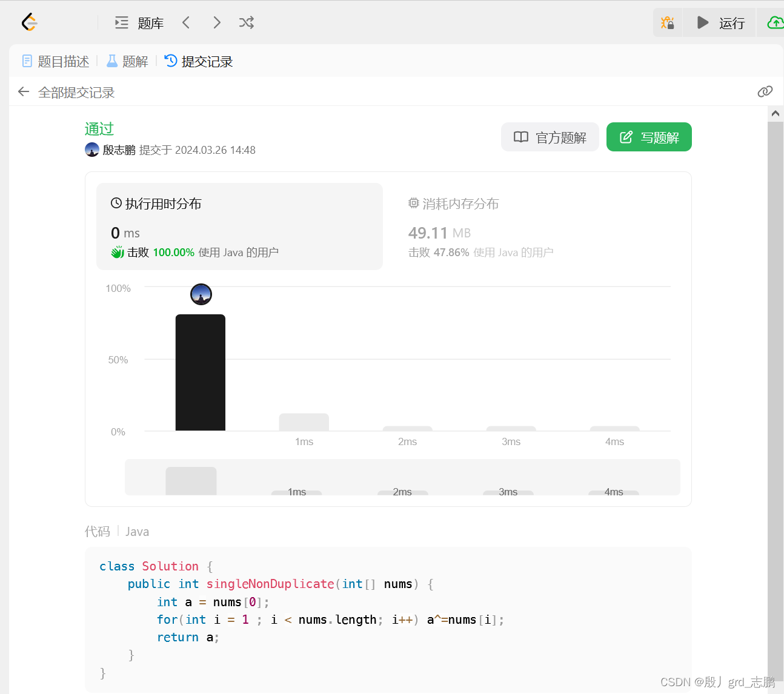The width and height of the screenshot is (784, 694).
Task: Click the vertical scrollbar track
Action: pyautogui.click(x=776, y=400)
